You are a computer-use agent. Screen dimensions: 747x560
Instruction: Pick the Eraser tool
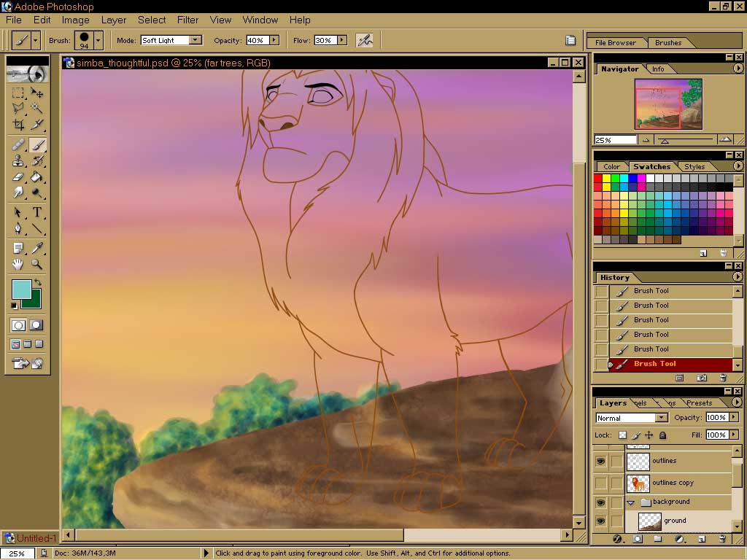pos(18,177)
